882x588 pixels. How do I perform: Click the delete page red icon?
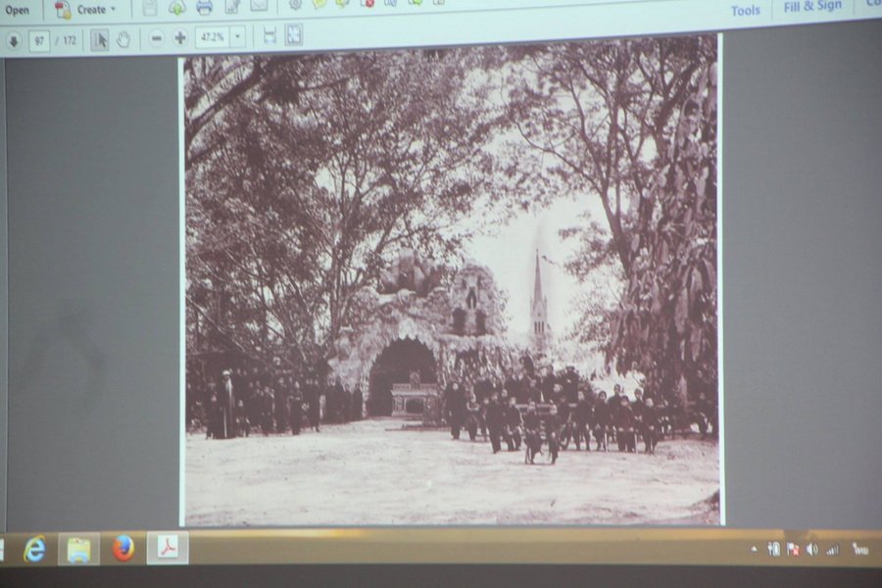click(x=367, y=3)
